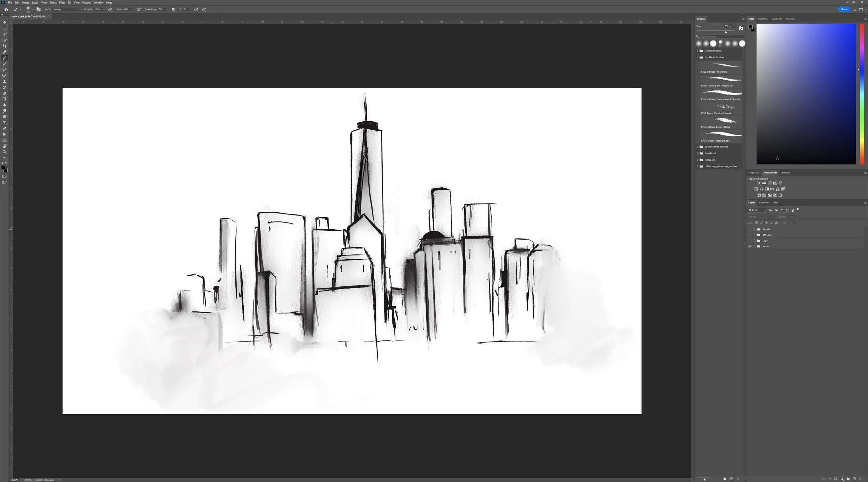The width and height of the screenshot is (868, 482).
Task: Select the Clone Stamp tool
Action: [5, 81]
